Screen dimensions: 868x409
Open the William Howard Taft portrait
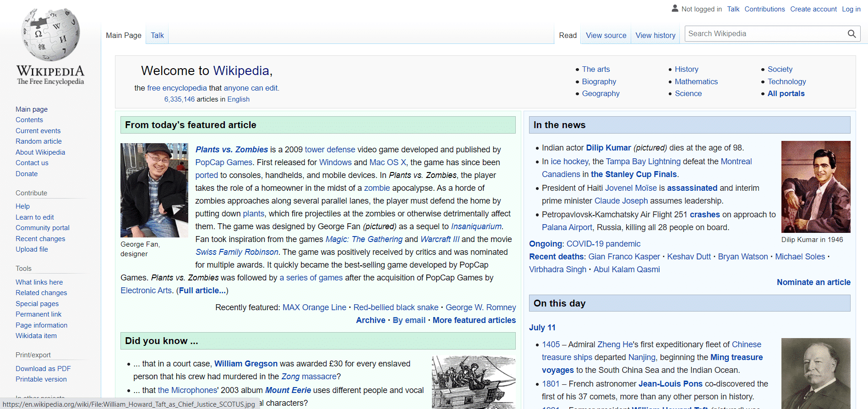coord(816,373)
